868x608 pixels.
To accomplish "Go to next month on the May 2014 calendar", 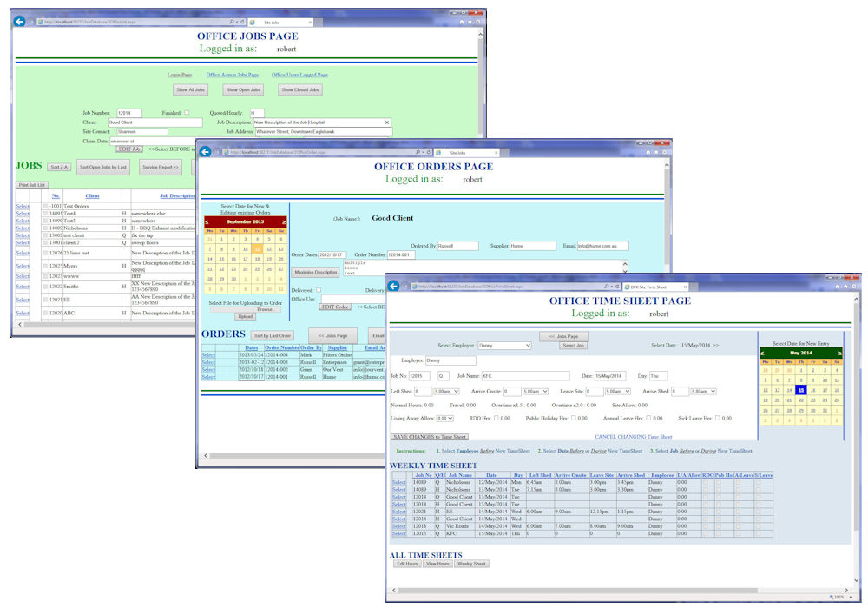I will 839,354.
